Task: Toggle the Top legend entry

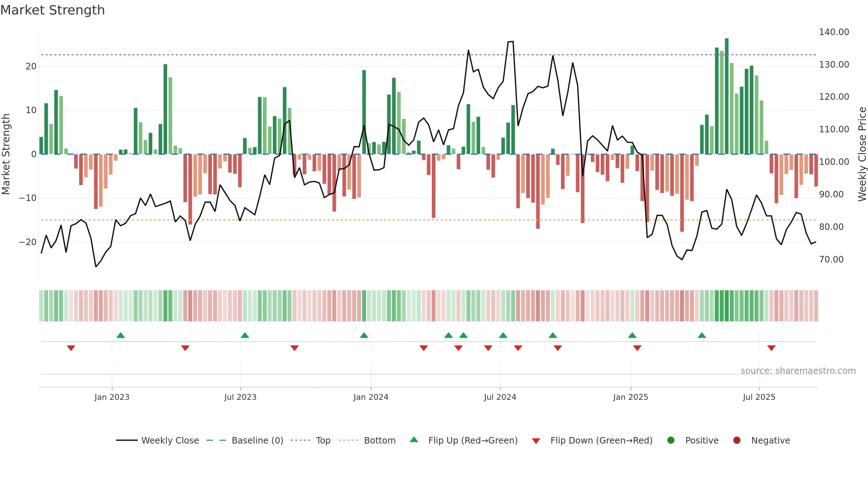Action: click(x=310, y=440)
